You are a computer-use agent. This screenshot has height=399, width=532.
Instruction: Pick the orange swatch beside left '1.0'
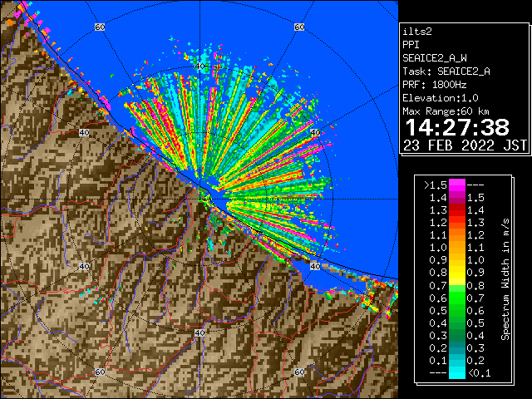click(x=457, y=248)
